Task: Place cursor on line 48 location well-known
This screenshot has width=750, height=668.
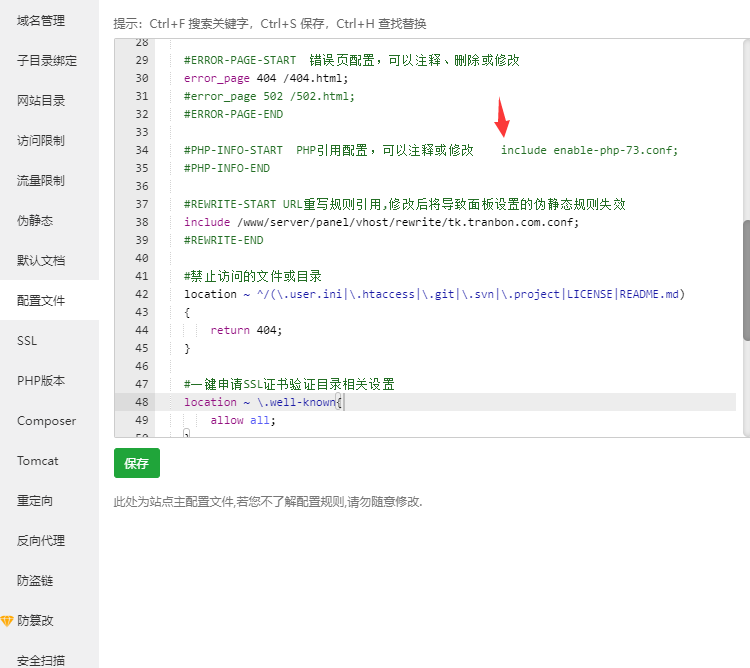Action: pyautogui.click(x=263, y=402)
